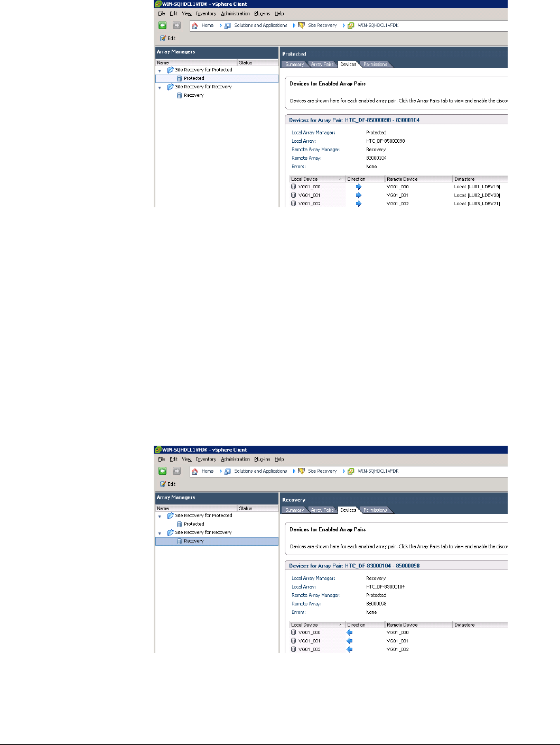Switch to the Summary tab in the Protected panel
Image resolution: width=560 pixels, height=745 pixels.
click(294, 65)
